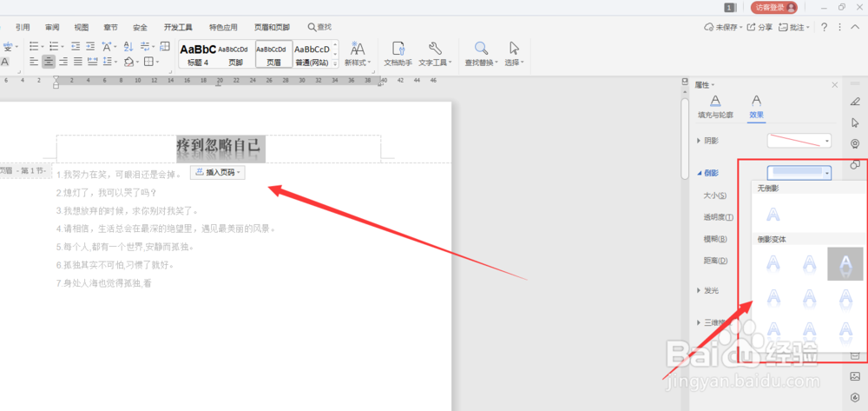Click the badge icon in right sidebar
Image resolution: width=868 pixels, height=411 pixels.
(x=855, y=143)
